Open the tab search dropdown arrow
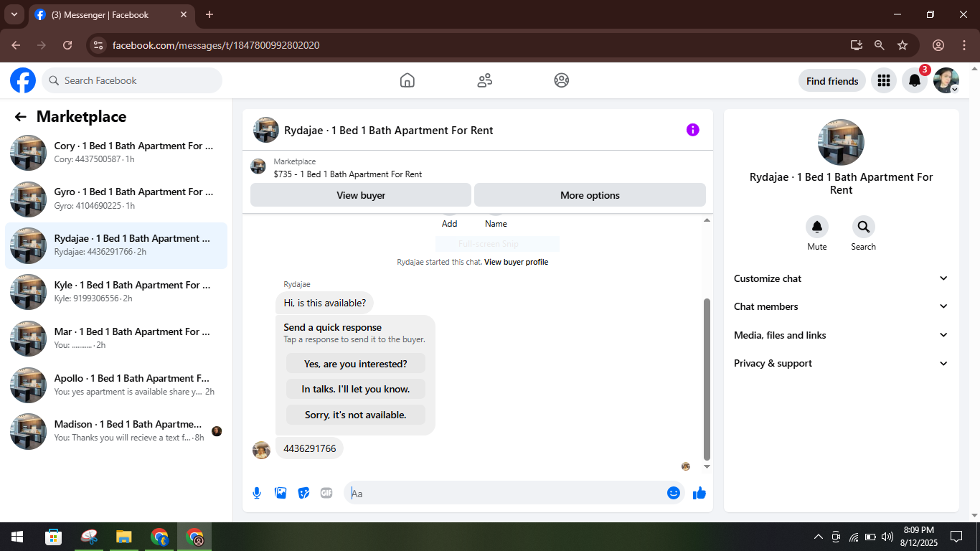This screenshot has height=551, width=980. 14,14
